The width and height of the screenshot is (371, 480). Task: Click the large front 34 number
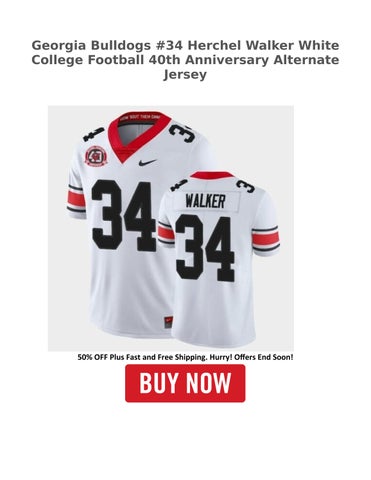click(124, 216)
